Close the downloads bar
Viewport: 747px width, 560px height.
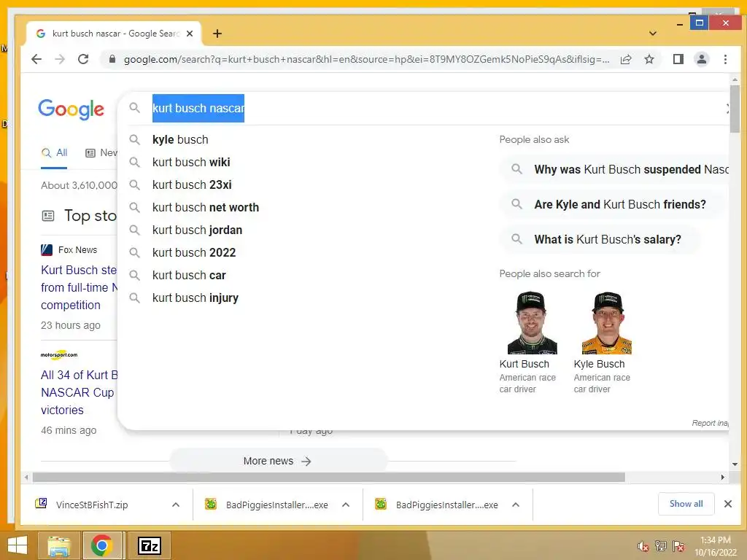click(728, 504)
